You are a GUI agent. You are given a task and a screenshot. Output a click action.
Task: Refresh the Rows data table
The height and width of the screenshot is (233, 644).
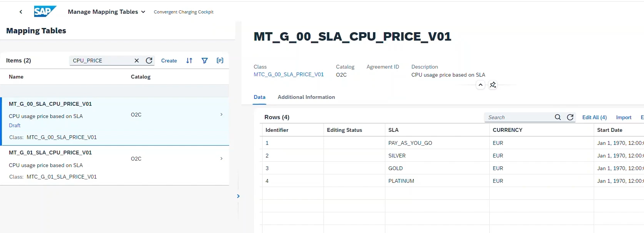570,117
